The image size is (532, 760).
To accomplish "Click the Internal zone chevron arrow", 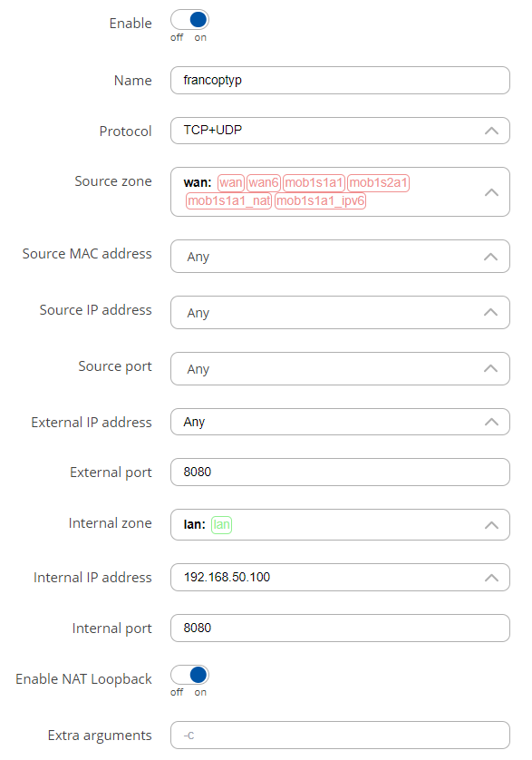I will click(492, 525).
